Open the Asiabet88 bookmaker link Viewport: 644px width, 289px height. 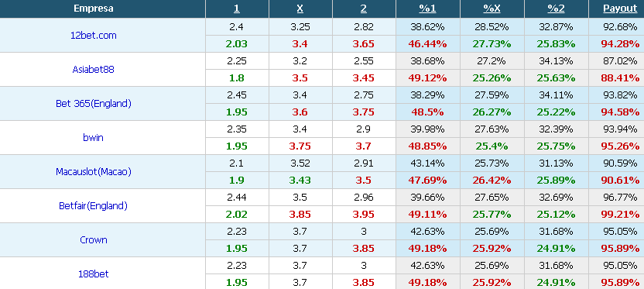click(x=93, y=70)
